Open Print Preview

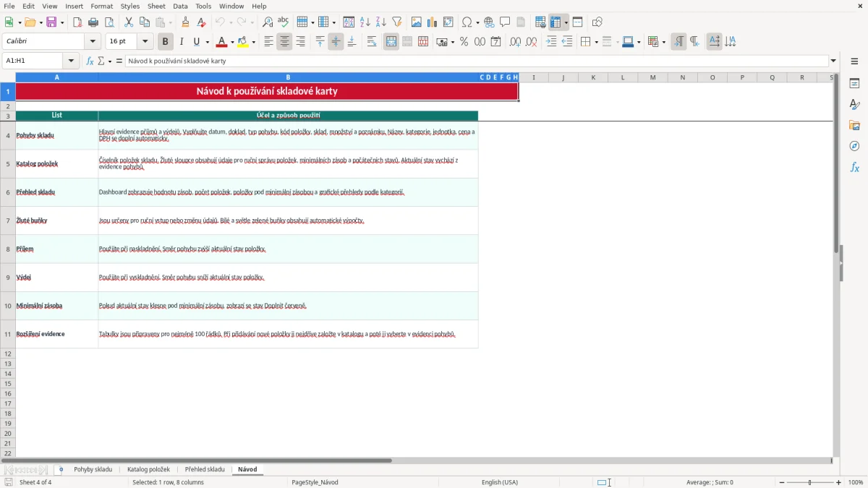(109, 22)
